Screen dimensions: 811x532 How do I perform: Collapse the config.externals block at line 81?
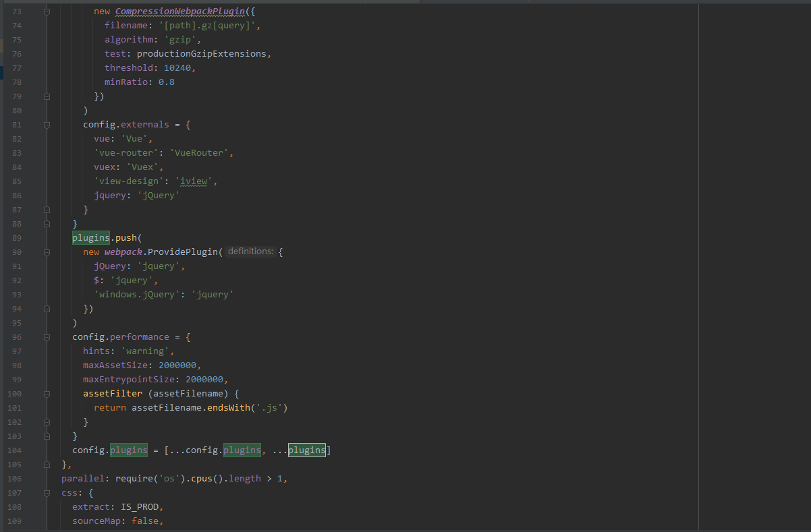pos(47,124)
